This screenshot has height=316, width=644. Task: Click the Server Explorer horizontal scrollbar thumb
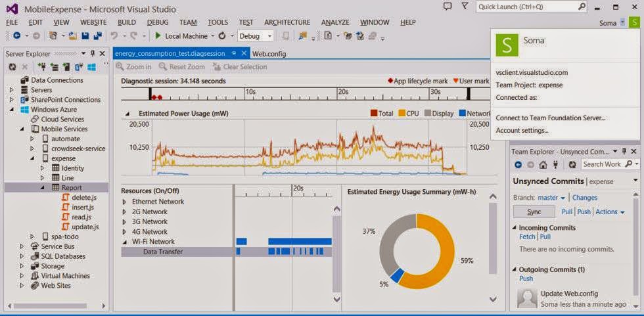50,305
